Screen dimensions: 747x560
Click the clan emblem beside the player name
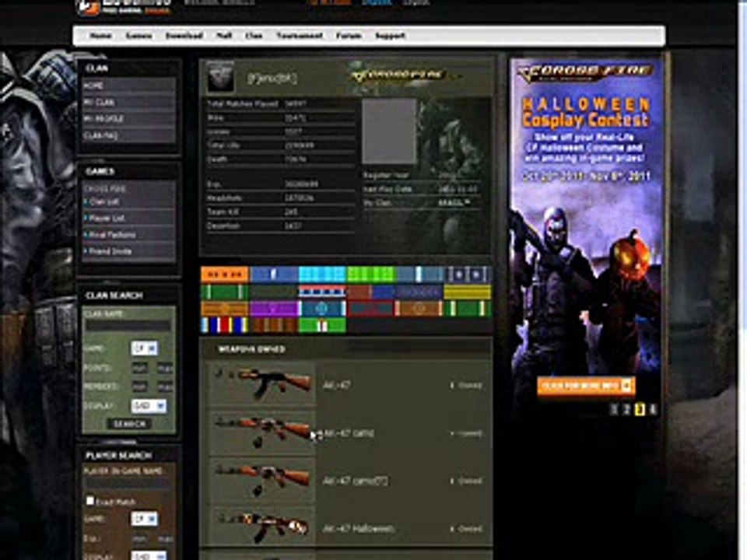pyautogui.click(x=220, y=77)
